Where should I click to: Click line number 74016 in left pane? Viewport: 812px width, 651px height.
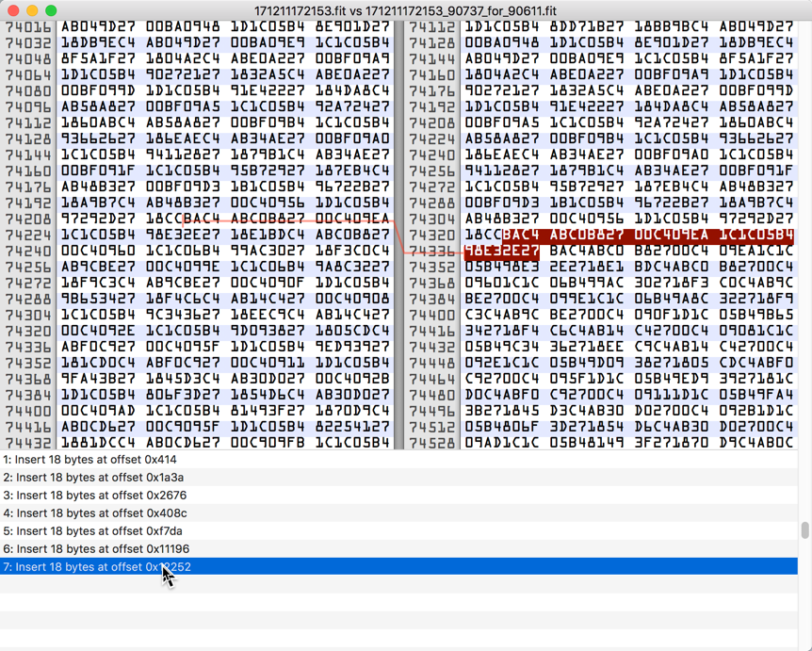(28, 26)
